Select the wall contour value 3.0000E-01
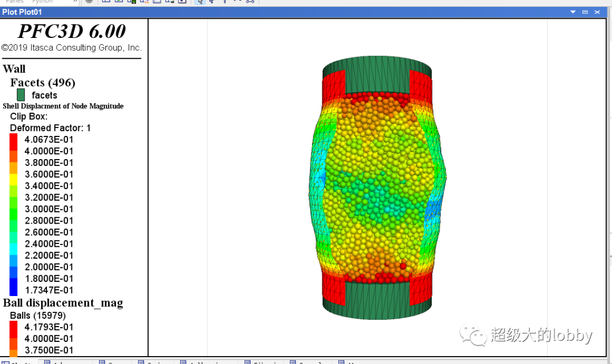612x364 pixels. [49, 209]
